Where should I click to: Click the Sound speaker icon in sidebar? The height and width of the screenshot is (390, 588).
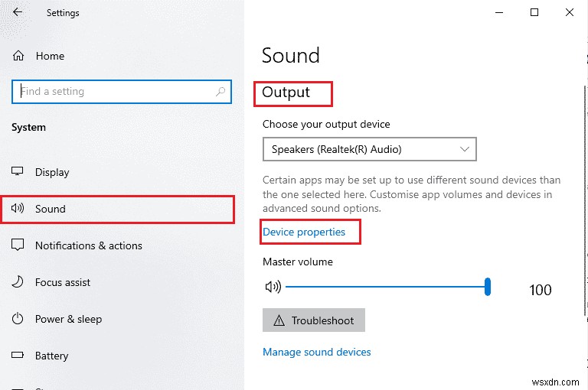[18, 209]
